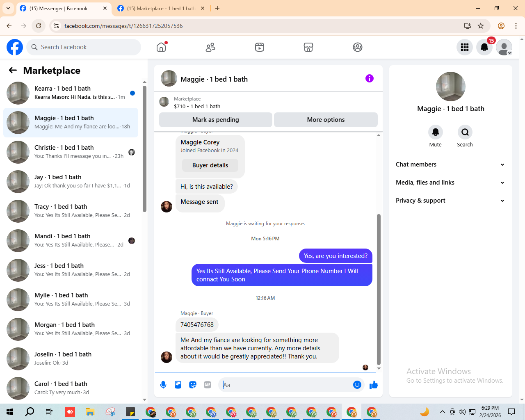
Task: Open Mylie 1 bed 1 bath chat
Action: tap(71, 300)
